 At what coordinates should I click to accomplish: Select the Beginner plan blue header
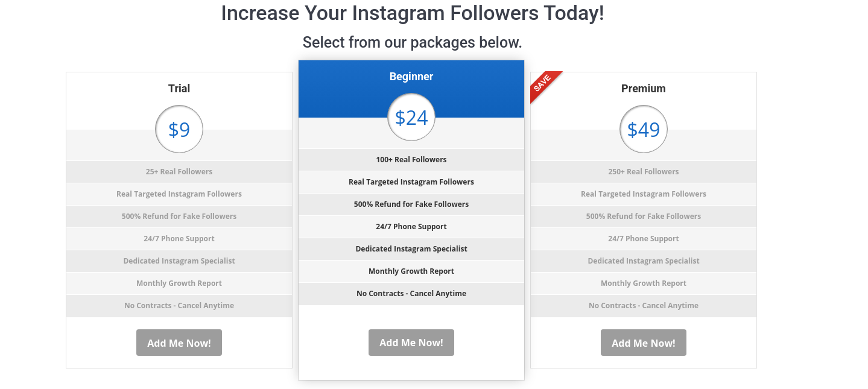[x=411, y=89]
